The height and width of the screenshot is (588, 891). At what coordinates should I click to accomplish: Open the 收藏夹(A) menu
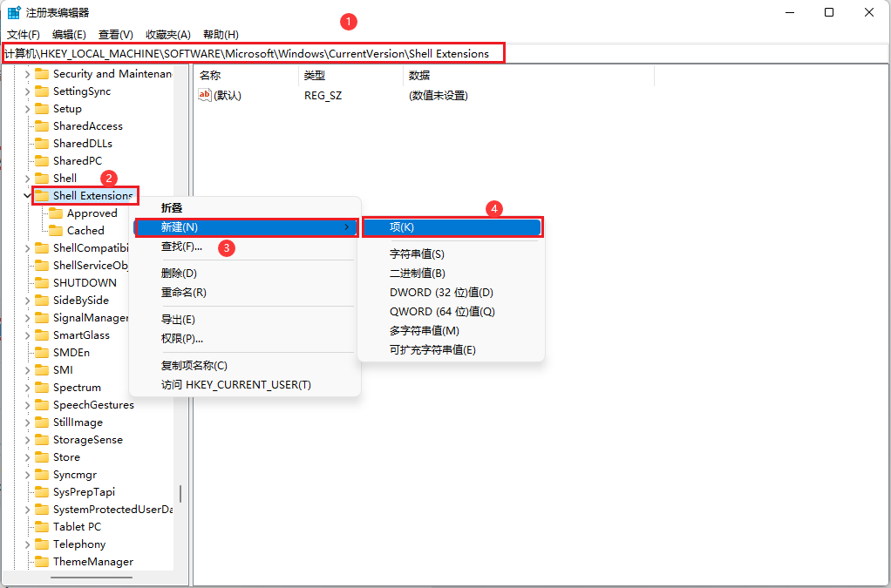[x=167, y=34]
